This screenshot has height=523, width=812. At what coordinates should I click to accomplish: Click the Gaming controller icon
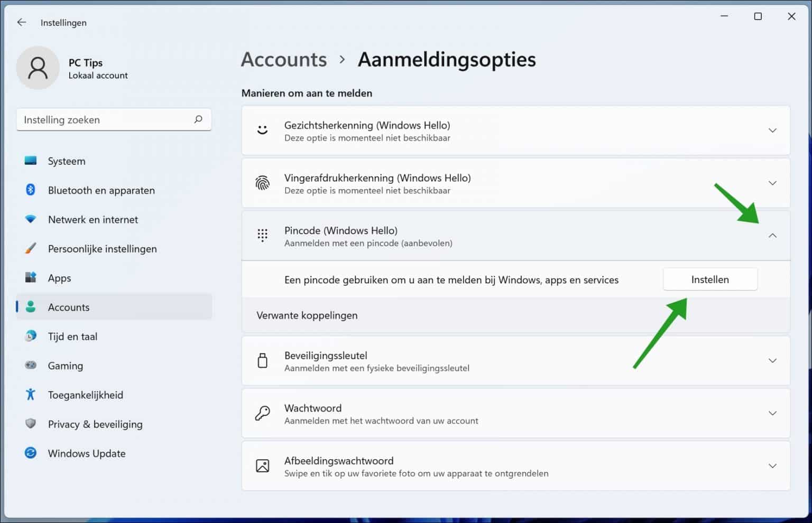(x=30, y=366)
